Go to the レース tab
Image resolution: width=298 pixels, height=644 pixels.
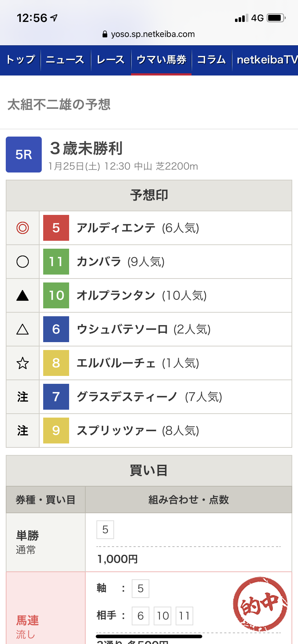(110, 60)
